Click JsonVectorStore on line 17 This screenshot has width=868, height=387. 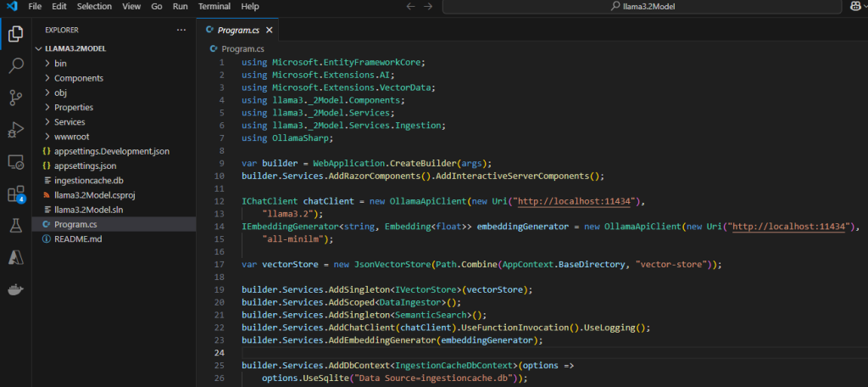(392, 265)
